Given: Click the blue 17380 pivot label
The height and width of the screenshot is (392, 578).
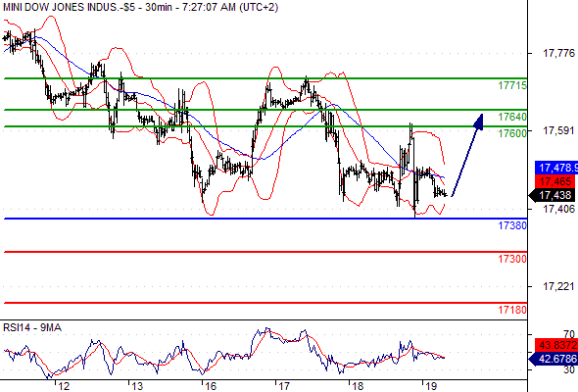Looking at the screenshot, I should coord(512,225).
